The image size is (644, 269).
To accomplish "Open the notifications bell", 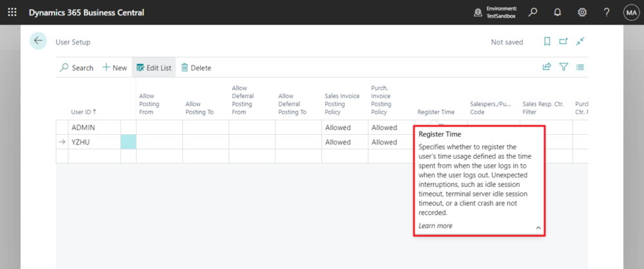I will pyautogui.click(x=557, y=12).
